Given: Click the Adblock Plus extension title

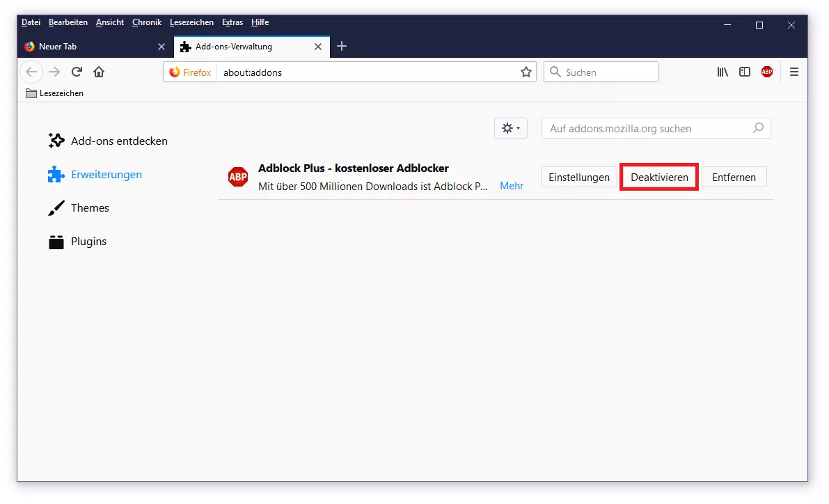Looking at the screenshot, I should tap(353, 168).
